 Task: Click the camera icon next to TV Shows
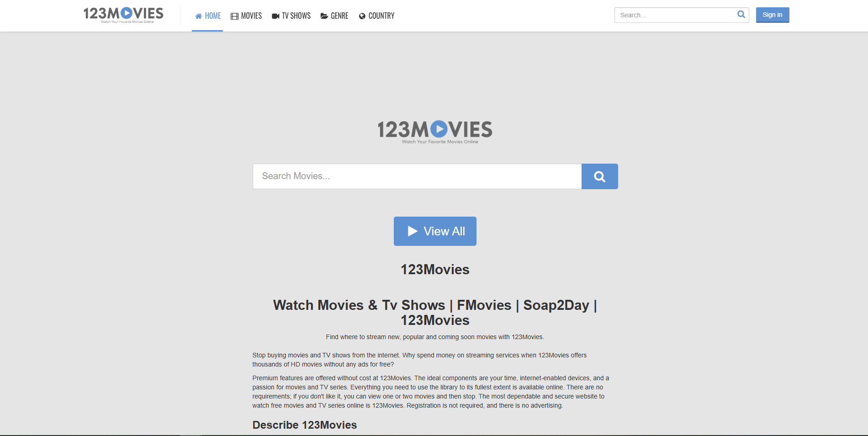click(x=275, y=15)
